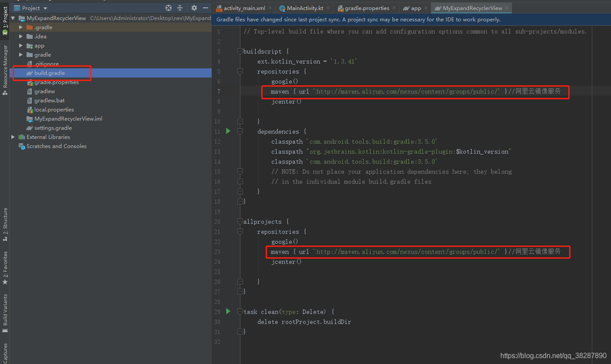Run the dependencies block gutter arrow
The height and width of the screenshot is (364, 611).
[x=228, y=131]
